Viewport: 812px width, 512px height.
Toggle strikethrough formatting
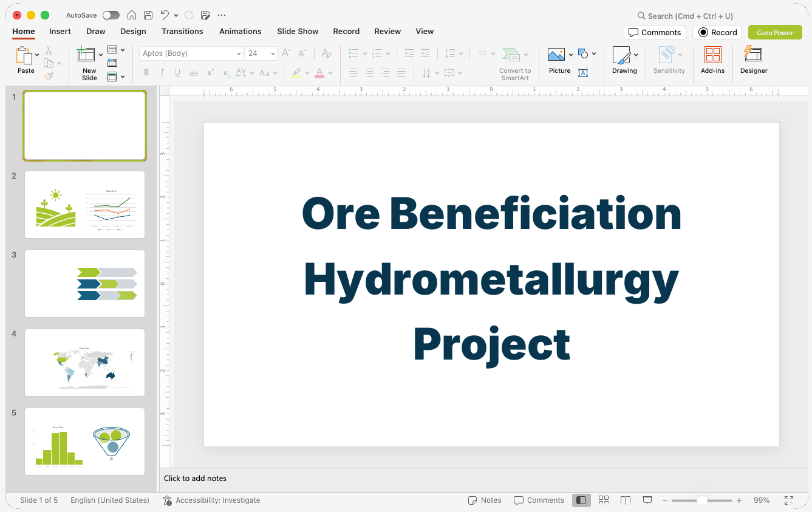click(194, 73)
